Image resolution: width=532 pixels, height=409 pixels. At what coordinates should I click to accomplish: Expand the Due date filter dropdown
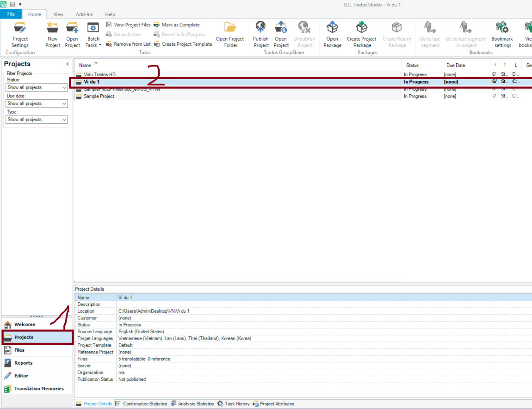click(37, 104)
